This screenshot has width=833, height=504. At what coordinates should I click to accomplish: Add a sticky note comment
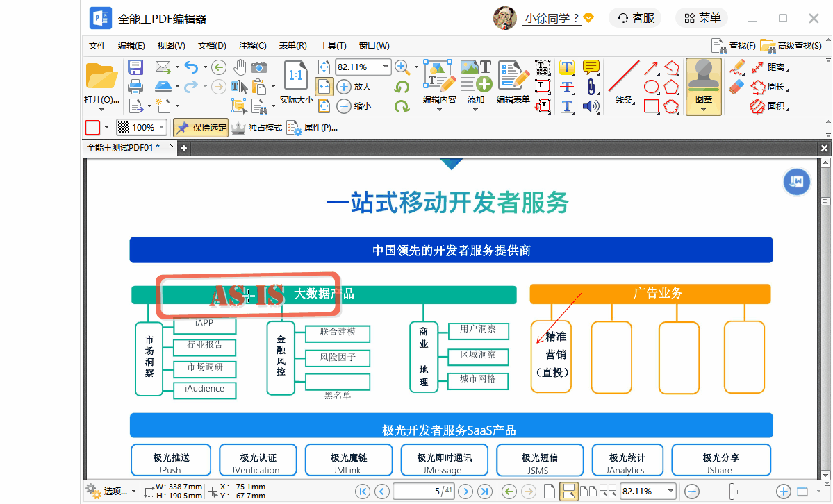(x=591, y=67)
